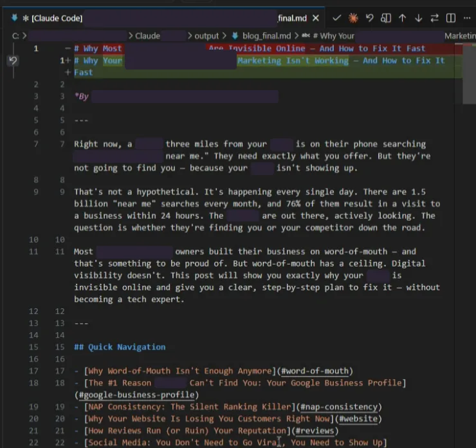Open the Claude folder breadcrumb

pyautogui.click(x=147, y=36)
